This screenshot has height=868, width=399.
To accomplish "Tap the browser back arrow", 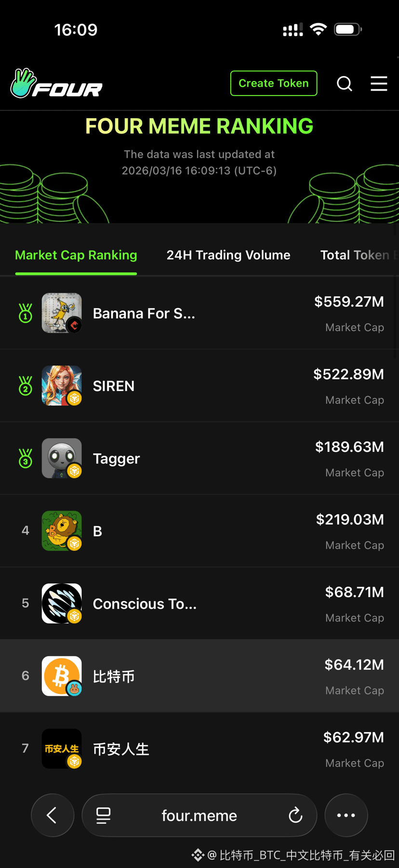I will [x=53, y=815].
